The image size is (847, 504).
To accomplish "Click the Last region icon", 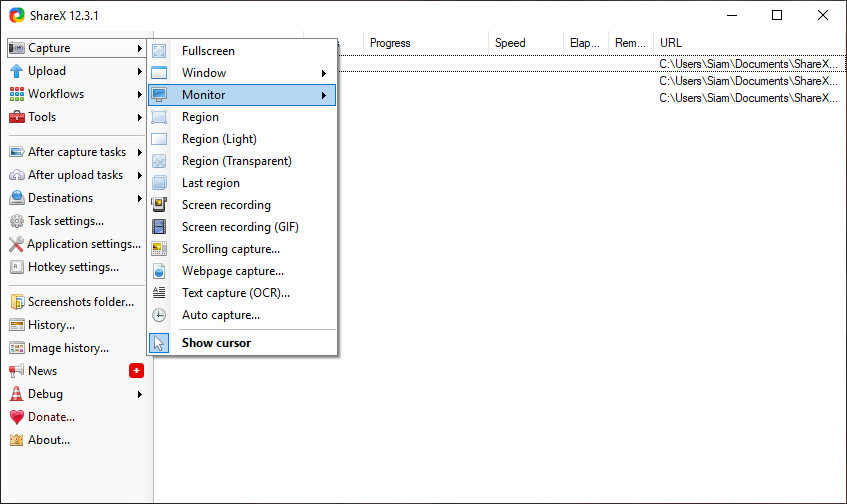I will (159, 183).
